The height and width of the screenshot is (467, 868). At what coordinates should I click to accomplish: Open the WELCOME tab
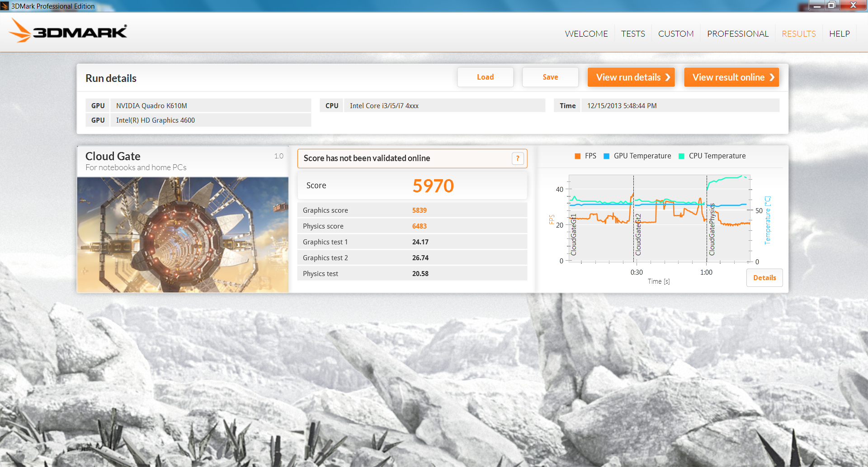[x=586, y=34]
